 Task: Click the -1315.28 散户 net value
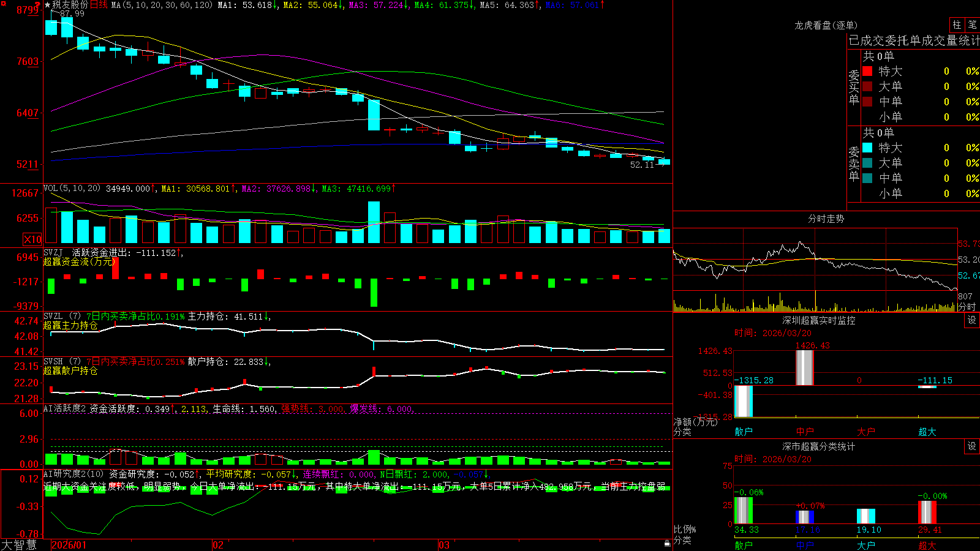point(753,380)
